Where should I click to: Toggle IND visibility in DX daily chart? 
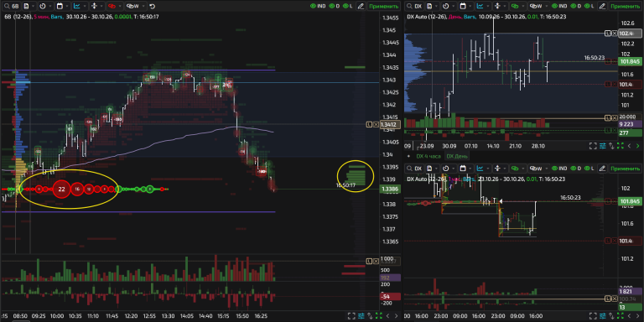559,6
